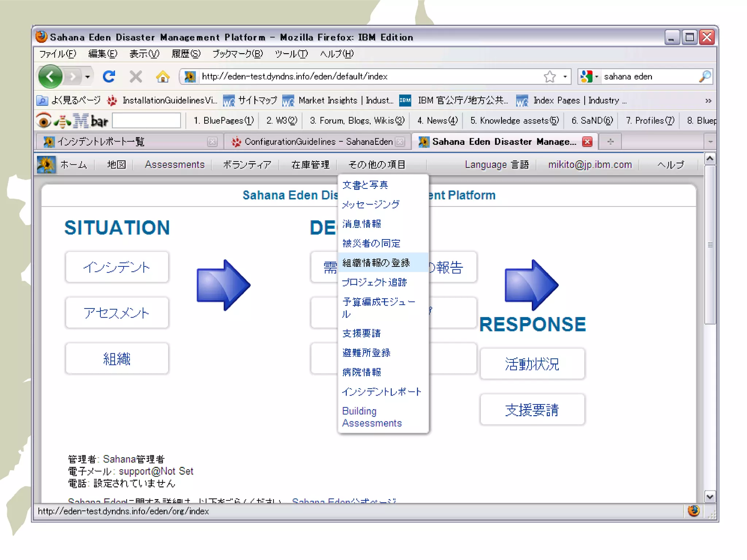Image resolution: width=747 pixels, height=560 pixels.
Task: Open the ブックマーク(B) menu
Action: (237, 54)
